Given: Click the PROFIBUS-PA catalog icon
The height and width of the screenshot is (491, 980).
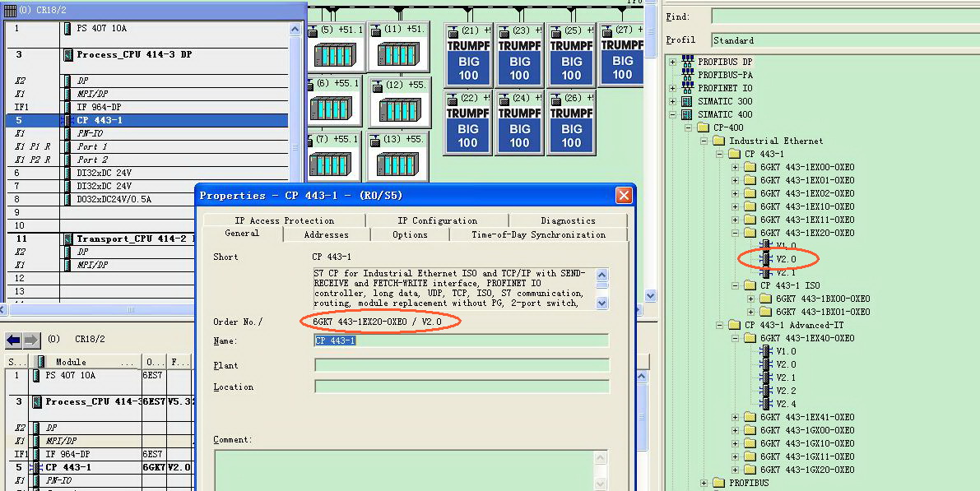Looking at the screenshot, I should coord(688,74).
